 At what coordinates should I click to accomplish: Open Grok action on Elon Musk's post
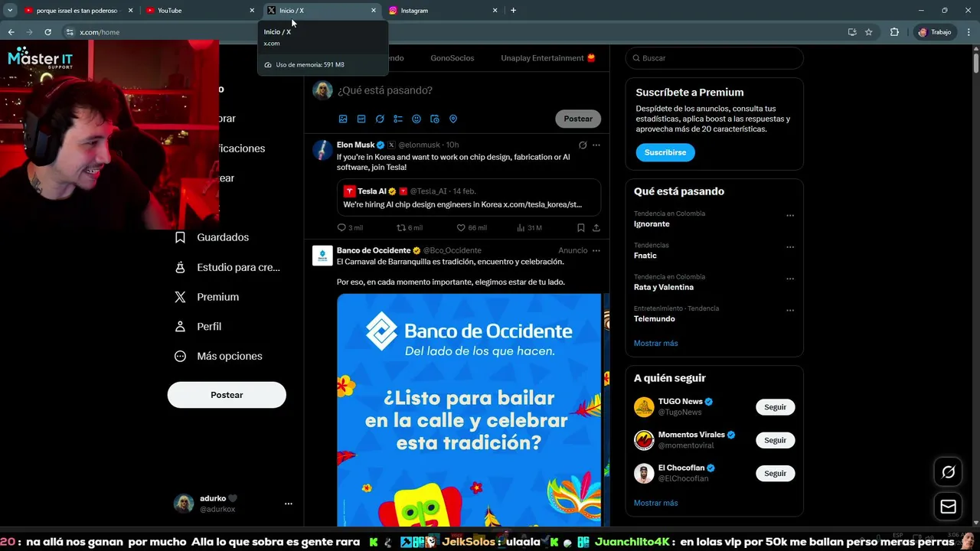(x=583, y=145)
